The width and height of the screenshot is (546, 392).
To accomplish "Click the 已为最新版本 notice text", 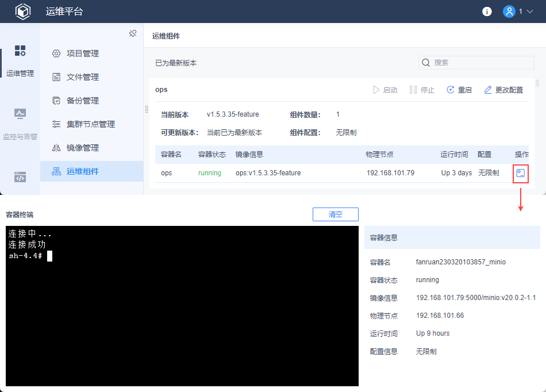I will tap(176, 63).
